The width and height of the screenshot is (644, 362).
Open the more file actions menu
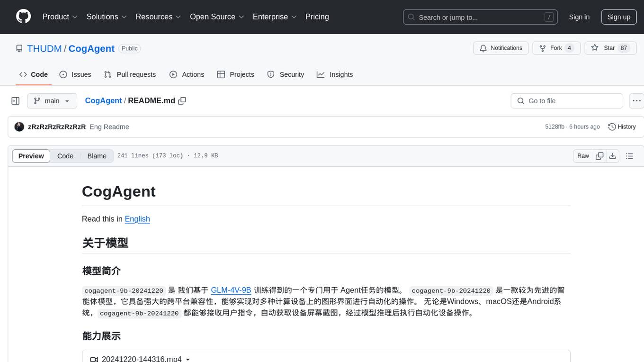click(636, 101)
